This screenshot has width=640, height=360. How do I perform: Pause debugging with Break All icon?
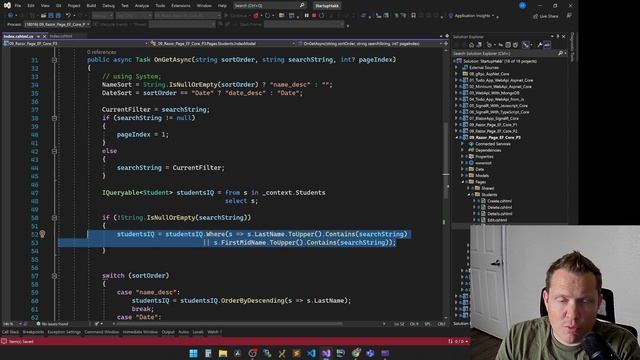(307, 16)
